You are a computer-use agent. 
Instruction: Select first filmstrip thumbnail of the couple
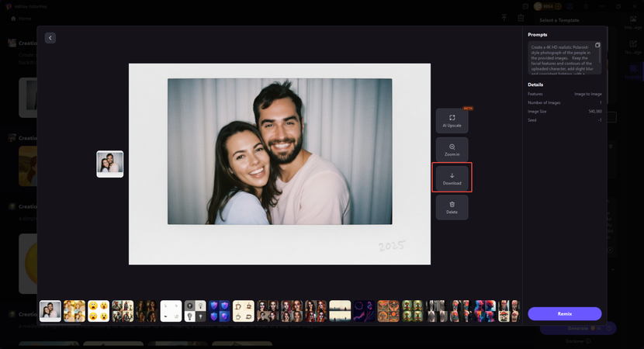coord(50,311)
